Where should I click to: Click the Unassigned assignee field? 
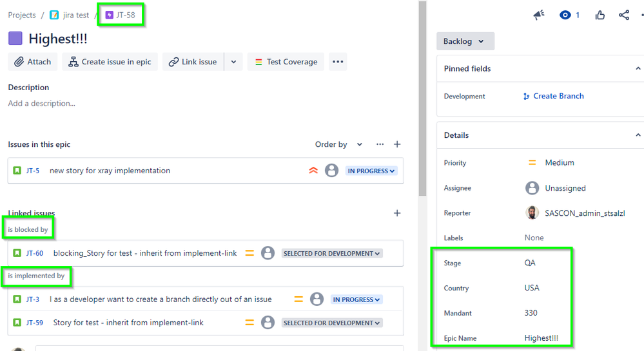pyautogui.click(x=556, y=188)
